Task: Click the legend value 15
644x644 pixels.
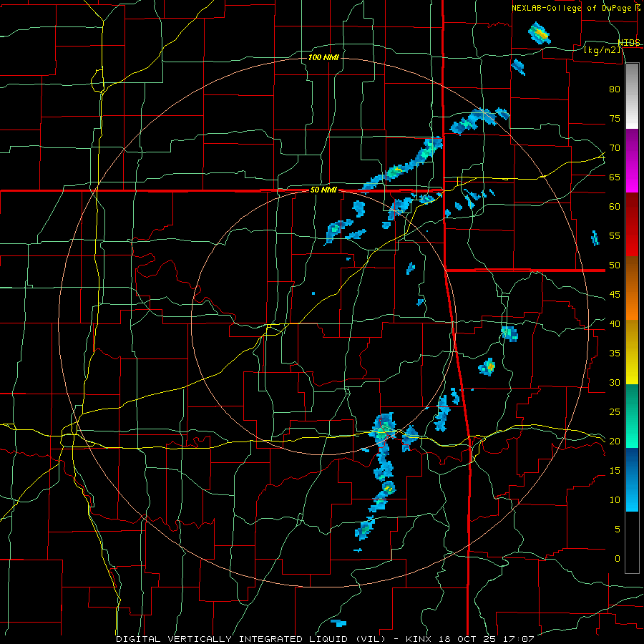Action: pyautogui.click(x=615, y=471)
